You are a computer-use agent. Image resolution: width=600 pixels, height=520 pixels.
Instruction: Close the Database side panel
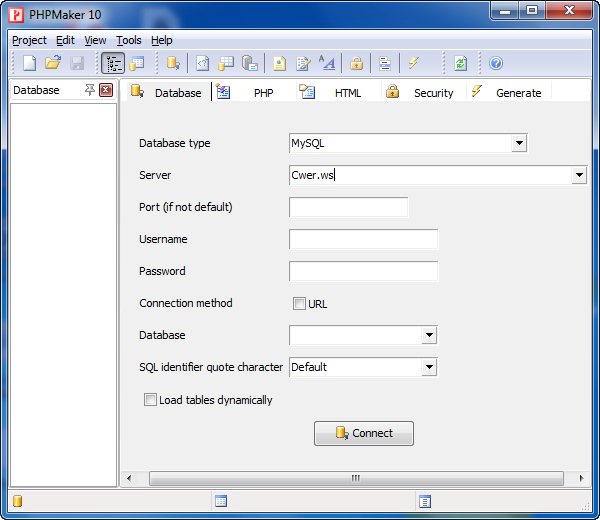tap(106, 90)
